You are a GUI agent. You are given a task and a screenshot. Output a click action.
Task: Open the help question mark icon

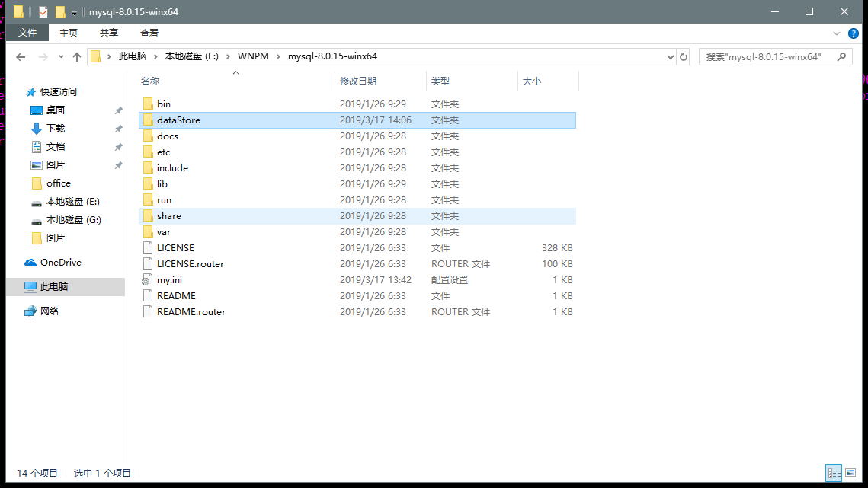[x=853, y=33]
